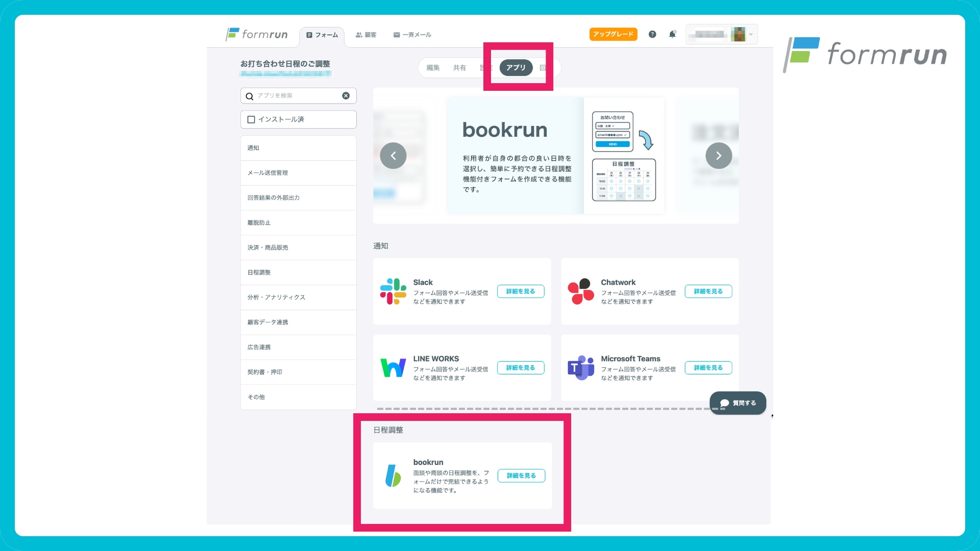Clear the app search field
The width and height of the screenshot is (980, 551).
click(x=346, y=95)
